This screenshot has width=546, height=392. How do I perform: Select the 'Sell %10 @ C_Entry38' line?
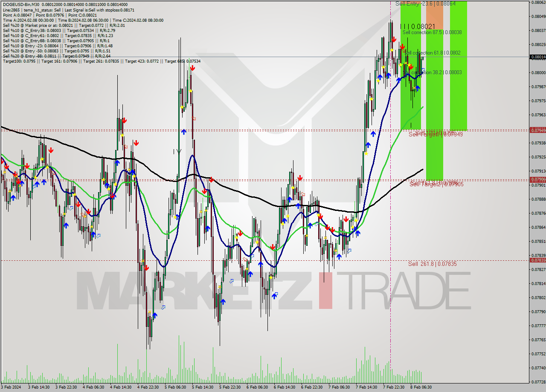(58, 30)
